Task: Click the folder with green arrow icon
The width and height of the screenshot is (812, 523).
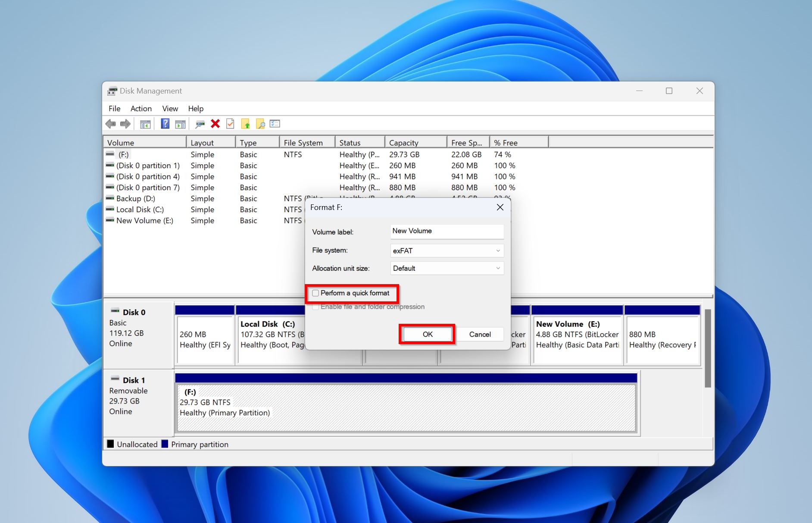Action: [x=245, y=124]
